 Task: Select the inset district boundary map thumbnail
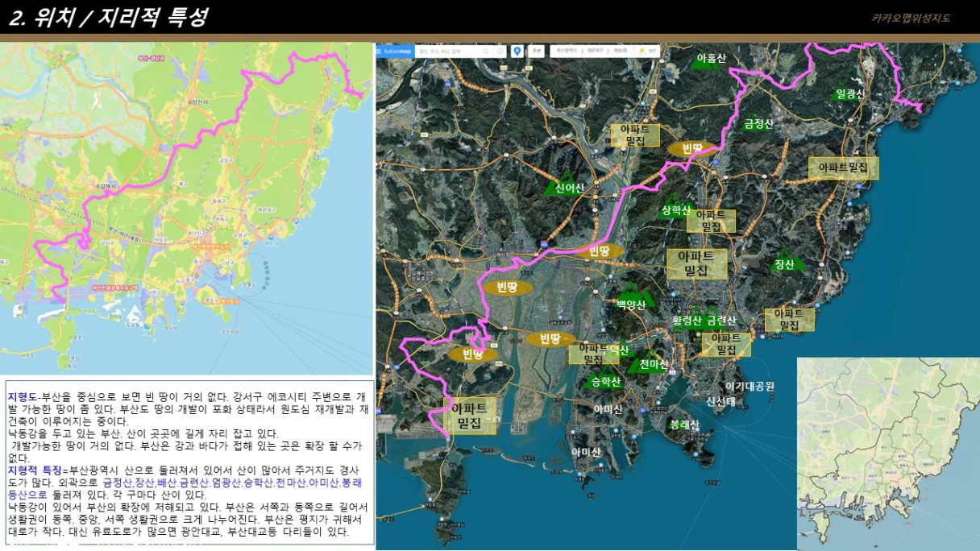tap(888, 454)
